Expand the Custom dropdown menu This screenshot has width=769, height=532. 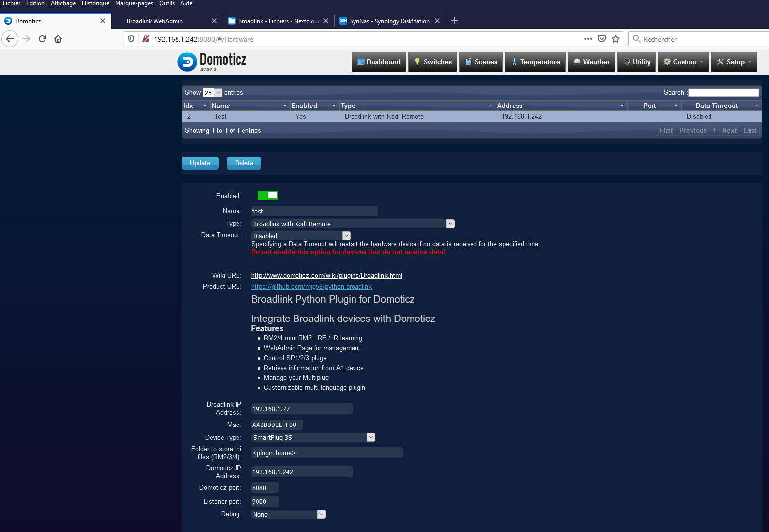pyautogui.click(x=683, y=62)
